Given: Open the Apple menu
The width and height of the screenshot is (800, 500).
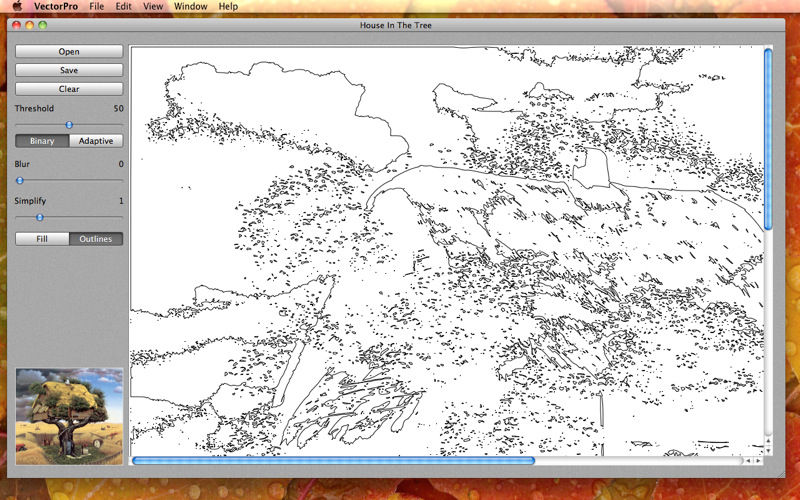Looking at the screenshot, I should [17, 6].
